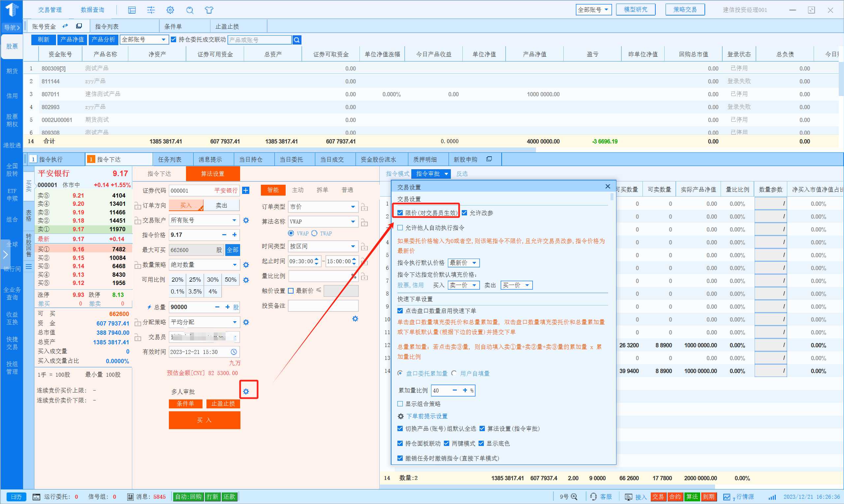844x504 pixels.
Task: Click the swap arrows icon beside 账号资金
Action: point(65,26)
